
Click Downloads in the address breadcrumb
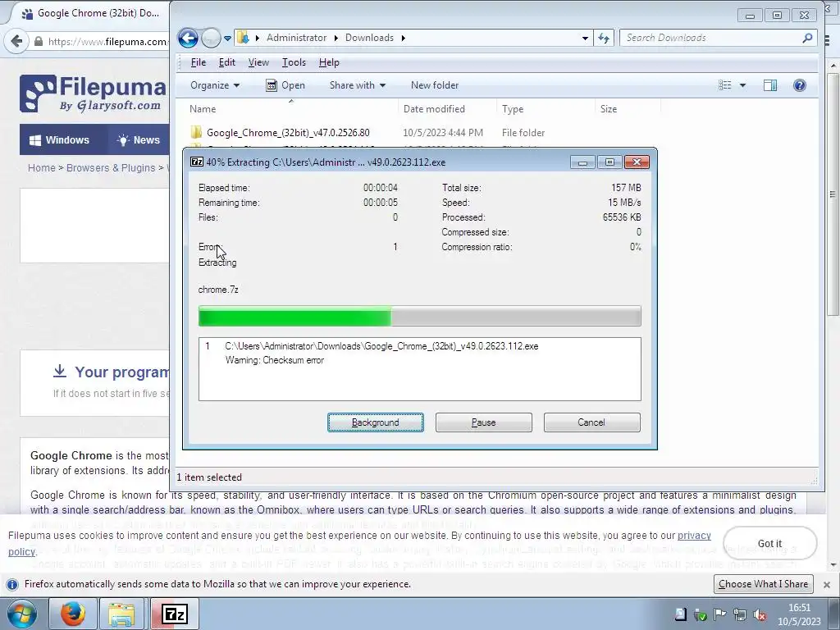(369, 38)
